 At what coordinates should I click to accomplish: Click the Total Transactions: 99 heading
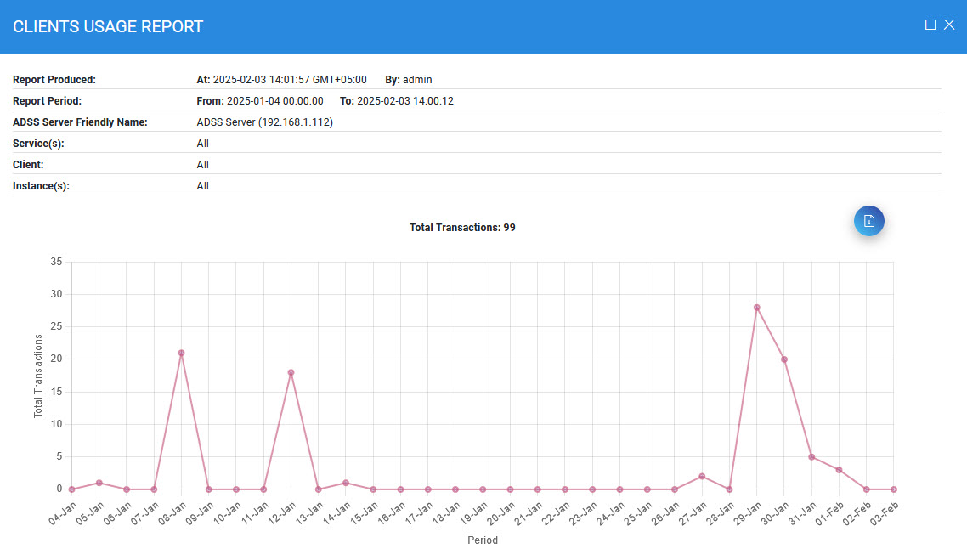(462, 228)
